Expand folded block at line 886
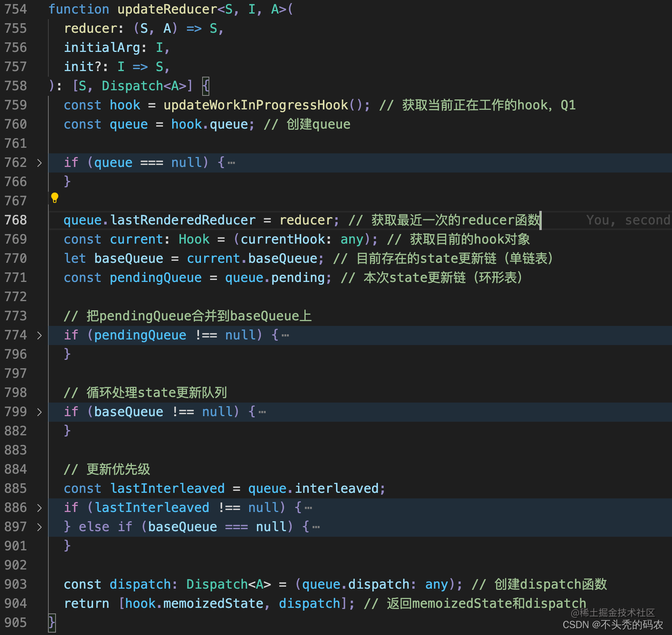 pos(39,508)
